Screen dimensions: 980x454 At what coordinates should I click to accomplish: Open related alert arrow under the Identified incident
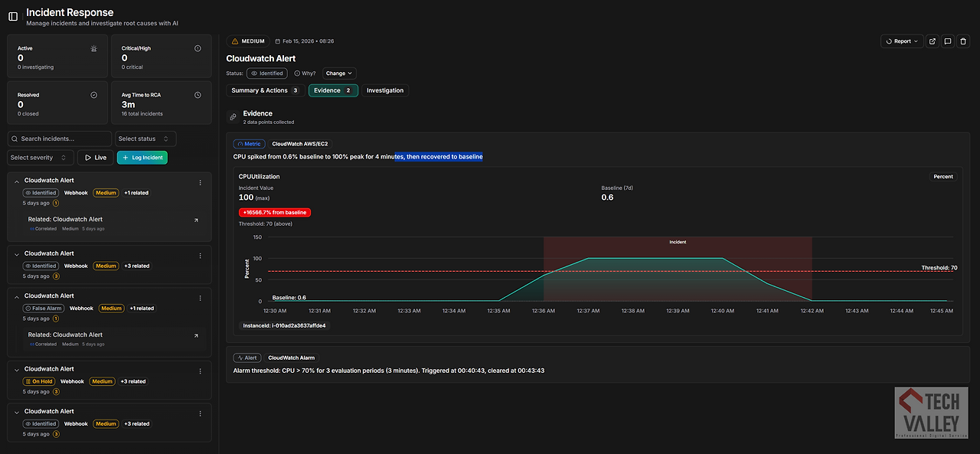click(196, 220)
